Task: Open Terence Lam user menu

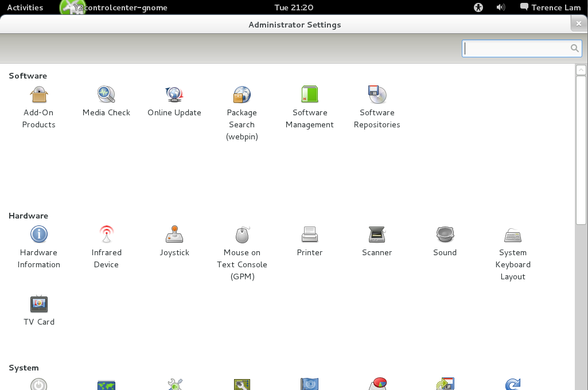Action: (550, 7)
